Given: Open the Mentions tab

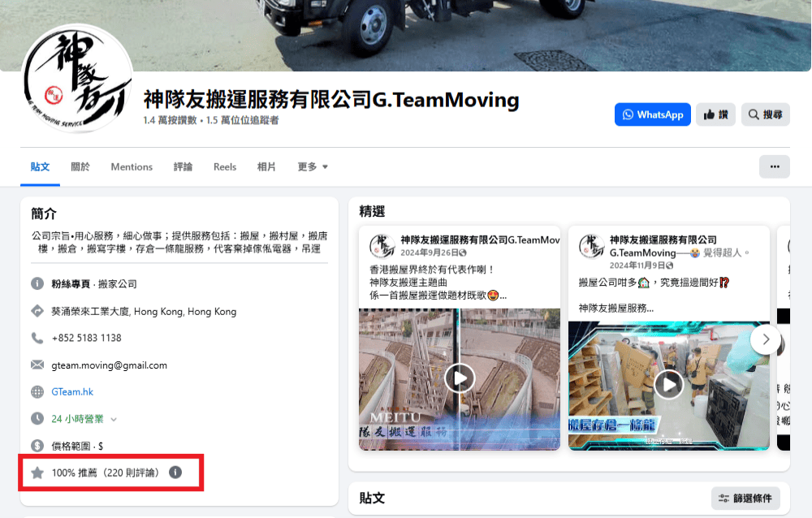Looking at the screenshot, I should point(132,166).
